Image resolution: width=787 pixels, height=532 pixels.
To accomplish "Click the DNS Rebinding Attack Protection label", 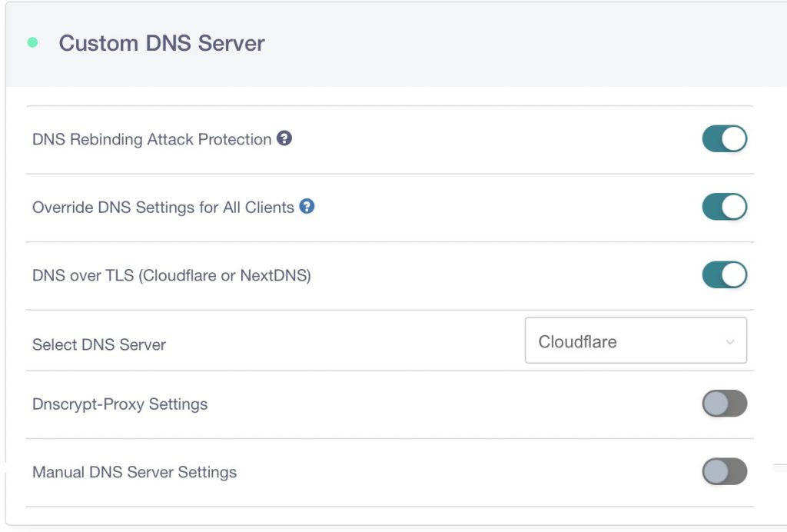I will pyautogui.click(x=151, y=140).
